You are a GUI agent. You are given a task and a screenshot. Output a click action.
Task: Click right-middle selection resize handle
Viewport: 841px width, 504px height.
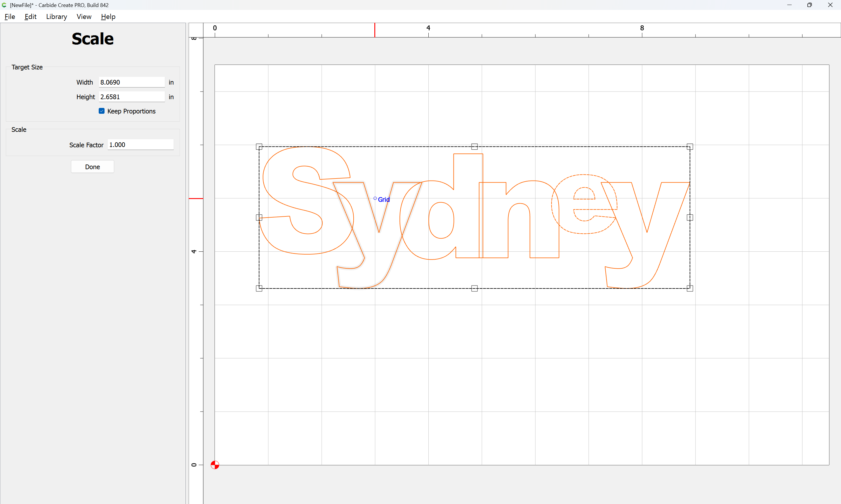tap(690, 217)
